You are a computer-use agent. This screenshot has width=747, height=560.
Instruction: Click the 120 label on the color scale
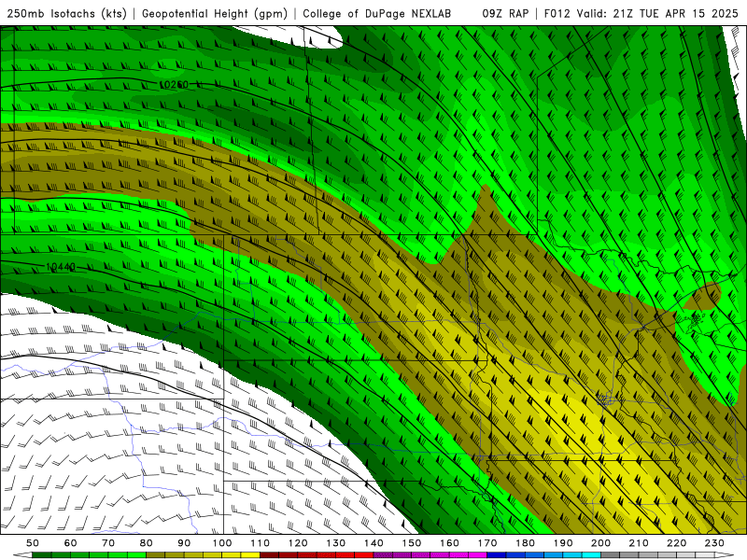click(298, 543)
